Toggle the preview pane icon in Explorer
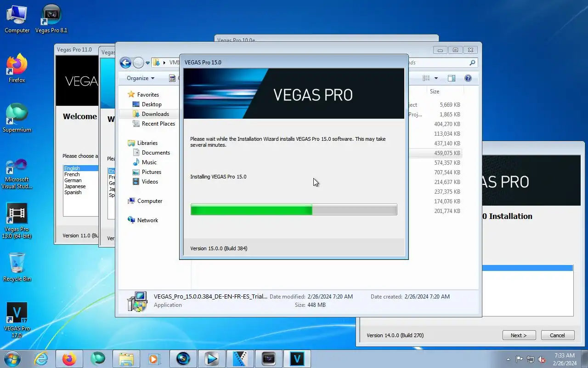Image resolution: width=588 pixels, height=368 pixels. [451, 78]
